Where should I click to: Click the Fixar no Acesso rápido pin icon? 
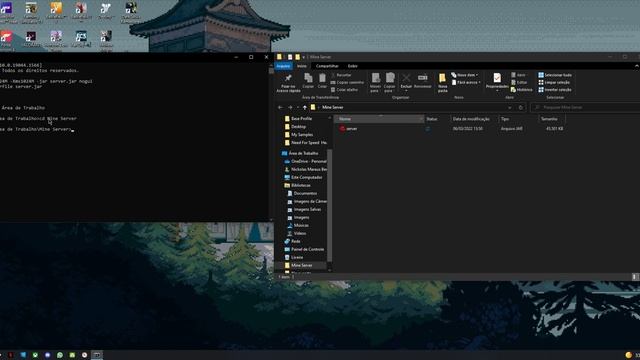point(288,78)
